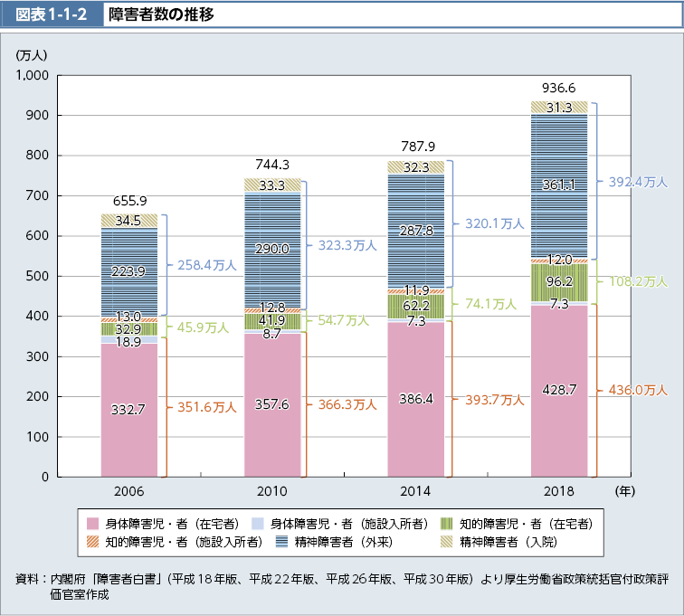This screenshot has width=684, height=616.
Task: Click the orange bracket label 366.3万人
Action: coord(347,405)
